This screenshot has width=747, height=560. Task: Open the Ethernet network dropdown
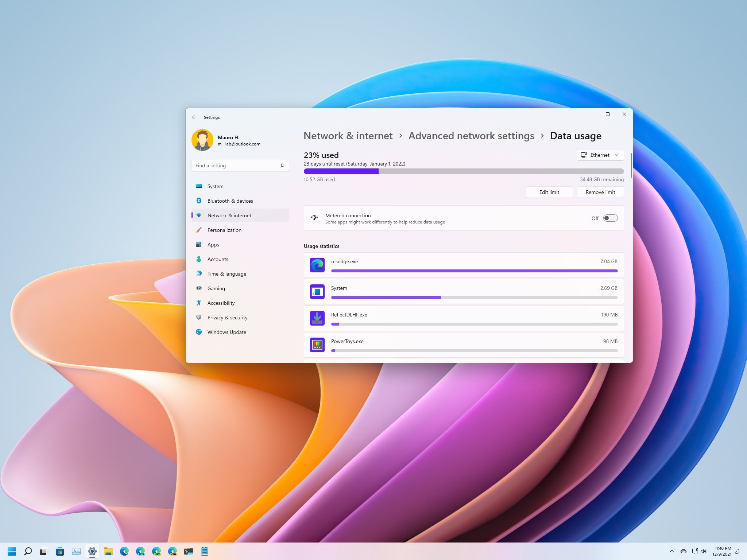[600, 155]
